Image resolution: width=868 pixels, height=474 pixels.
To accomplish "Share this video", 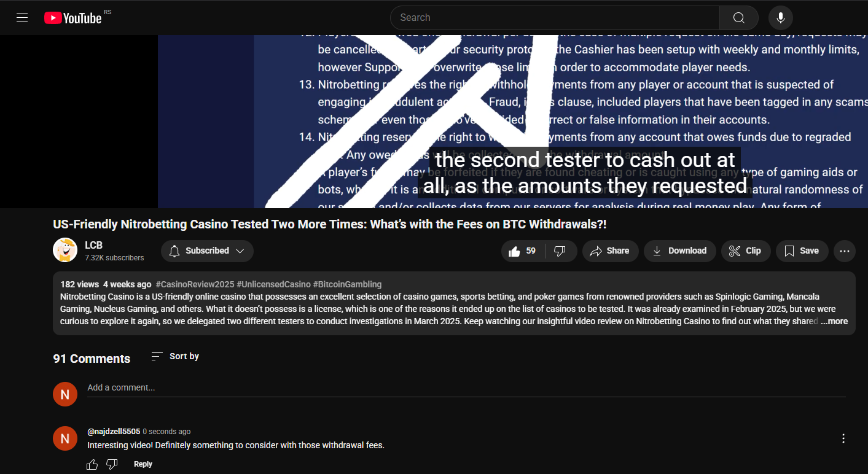I will coord(611,251).
